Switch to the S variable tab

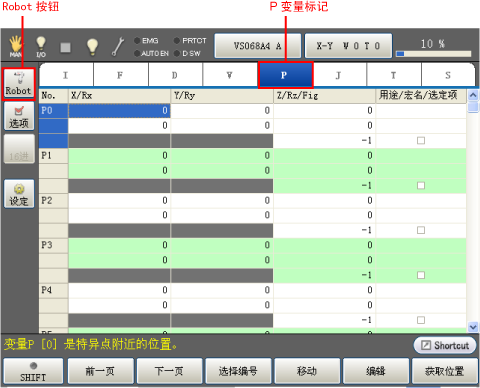pos(448,75)
